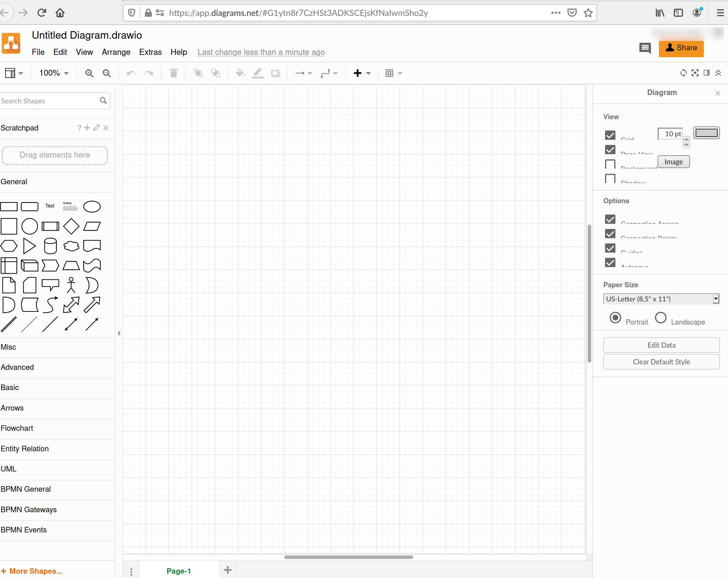
Task: Click the grid color swatch
Action: [x=706, y=133]
